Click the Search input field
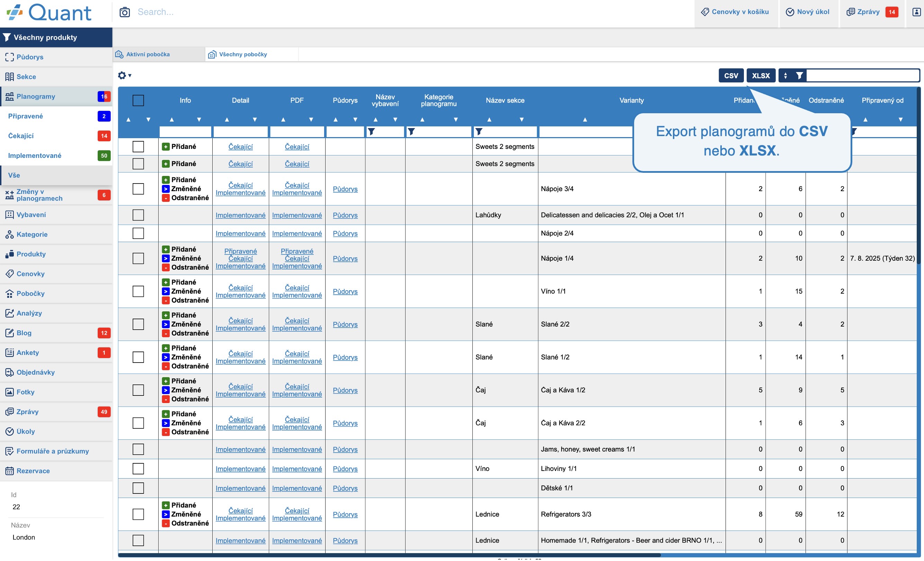 pyautogui.click(x=412, y=12)
